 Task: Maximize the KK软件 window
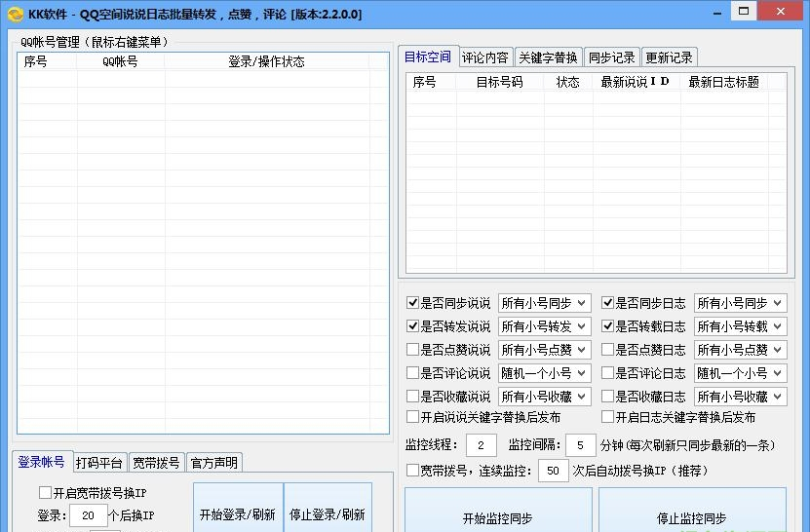[744, 11]
